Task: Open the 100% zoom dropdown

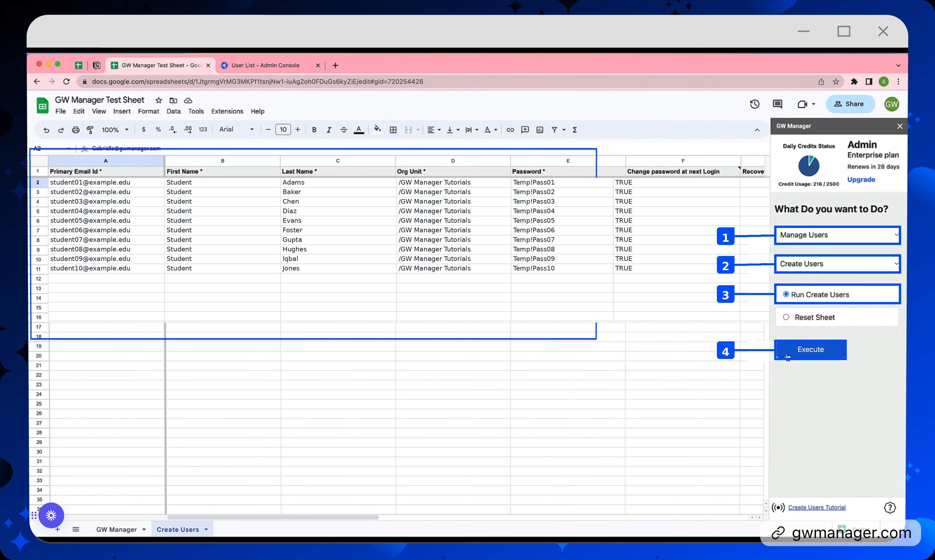Action: tap(115, 130)
